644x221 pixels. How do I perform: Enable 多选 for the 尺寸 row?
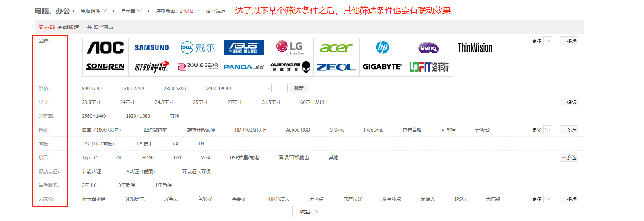click(x=569, y=102)
